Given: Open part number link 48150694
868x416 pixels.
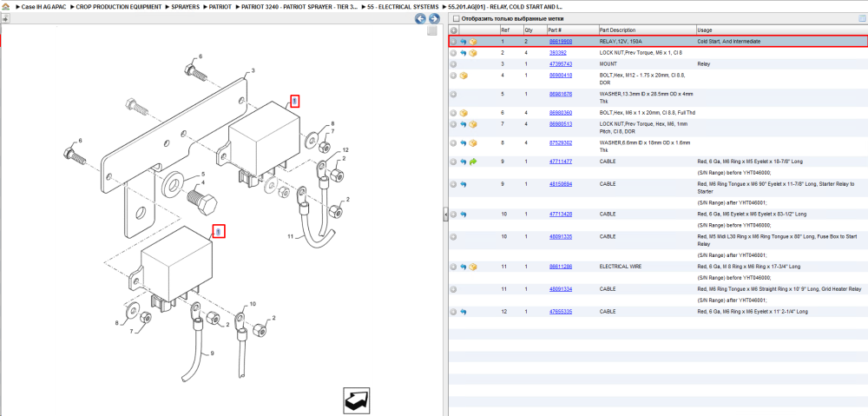Looking at the screenshot, I should point(560,184).
